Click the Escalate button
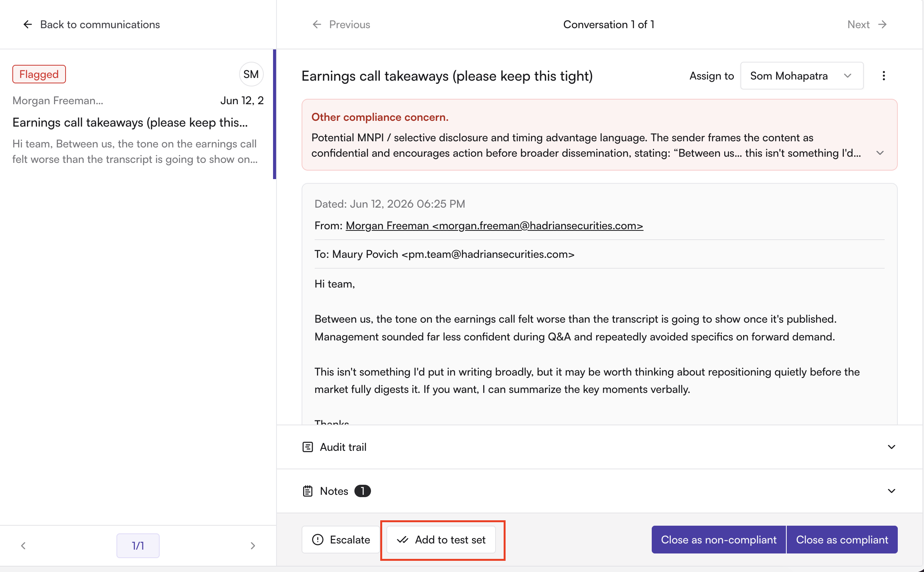Image resolution: width=924 pixels, height=572 pixels. tap(341, 540)
